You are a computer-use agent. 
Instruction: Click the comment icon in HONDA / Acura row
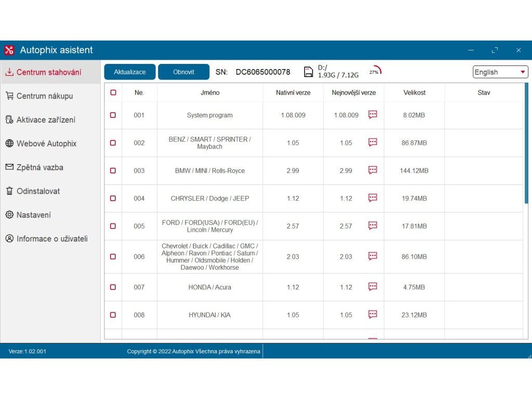tap(373, 287)
